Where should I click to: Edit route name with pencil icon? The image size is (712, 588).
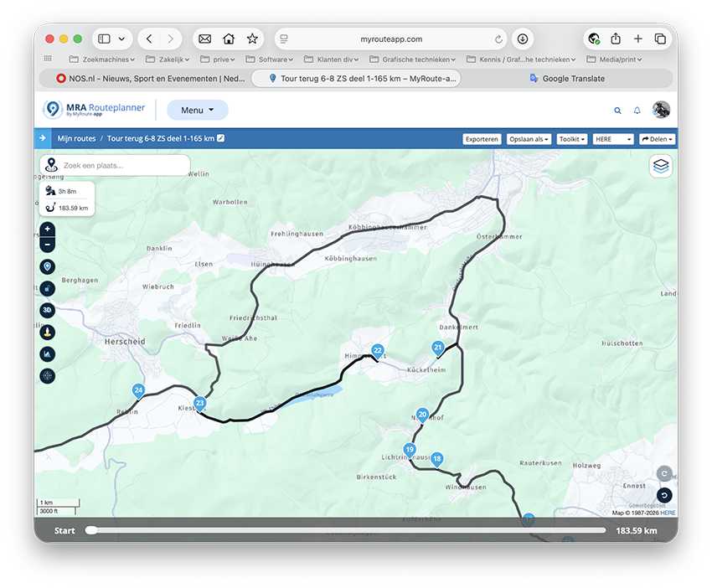coord(220,138)
